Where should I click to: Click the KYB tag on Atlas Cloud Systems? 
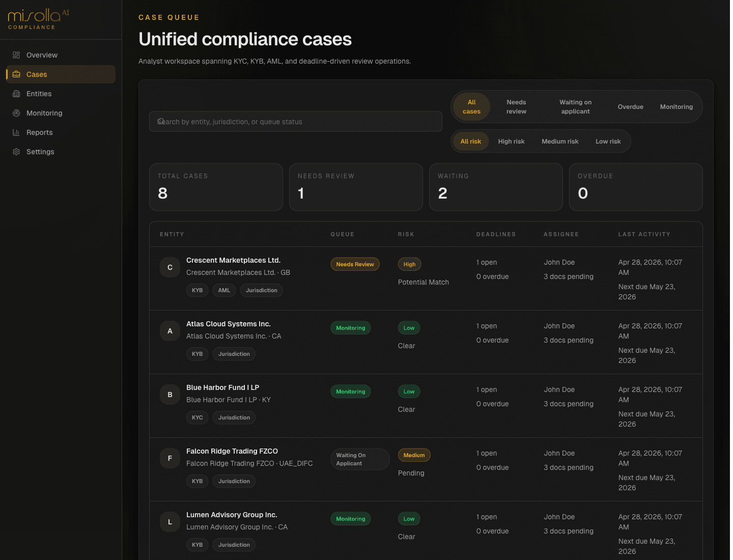coord(198,354)
